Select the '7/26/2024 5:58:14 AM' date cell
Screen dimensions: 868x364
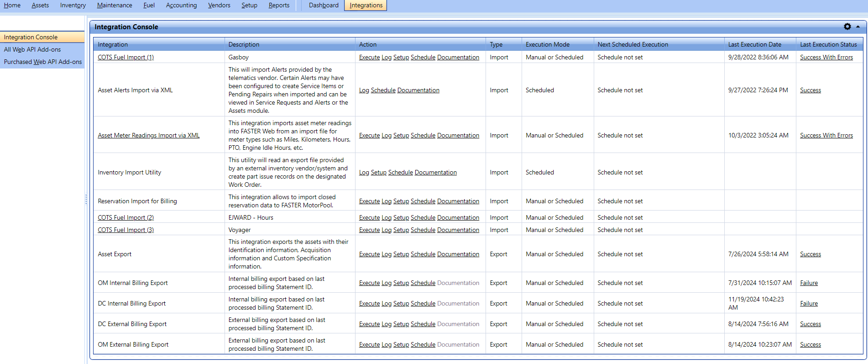point(760,254)
